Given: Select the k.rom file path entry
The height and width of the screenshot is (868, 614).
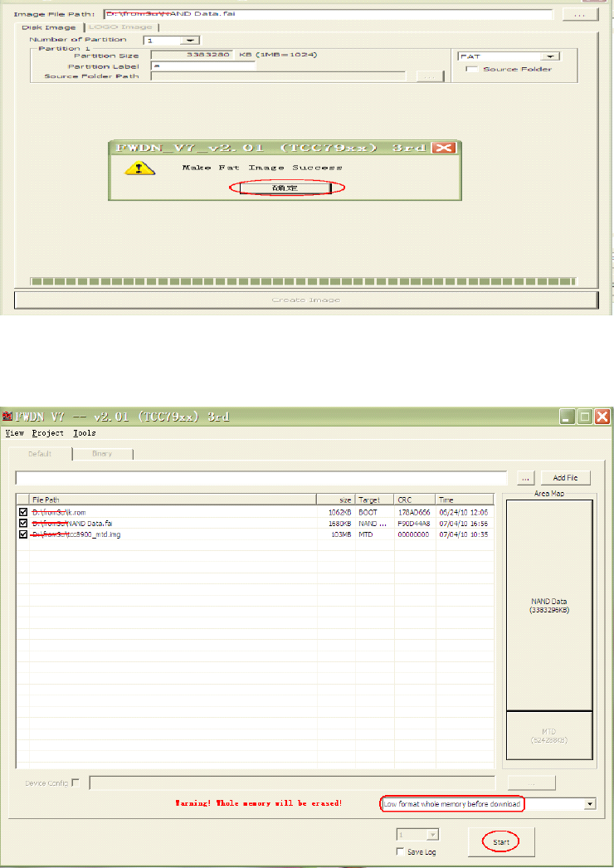Looking at the screenshot, I should [x=59, y=513].
